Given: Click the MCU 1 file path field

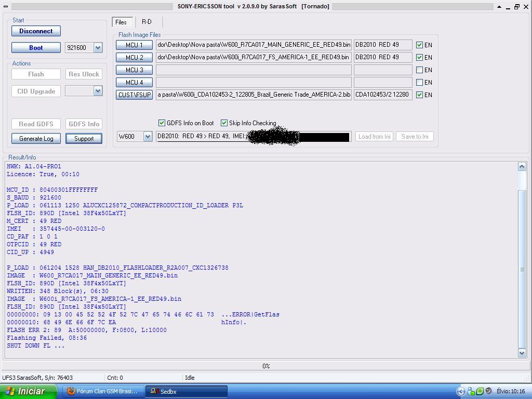Looking at the screenshot, I should [x=254, y=45].
